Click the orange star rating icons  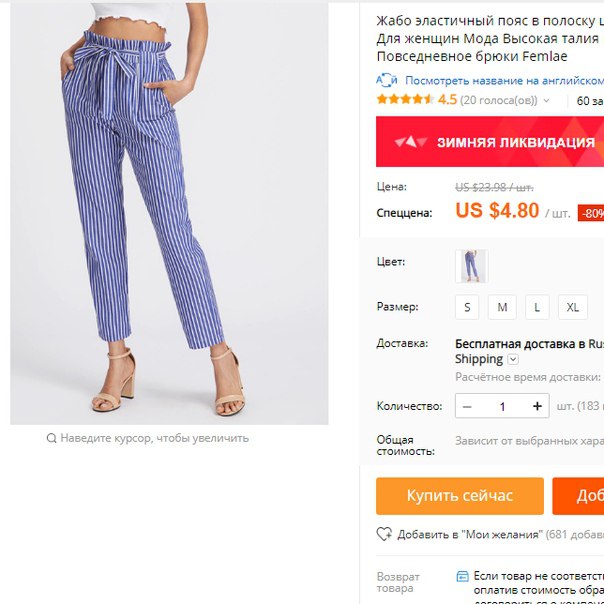tap(406, 100)
